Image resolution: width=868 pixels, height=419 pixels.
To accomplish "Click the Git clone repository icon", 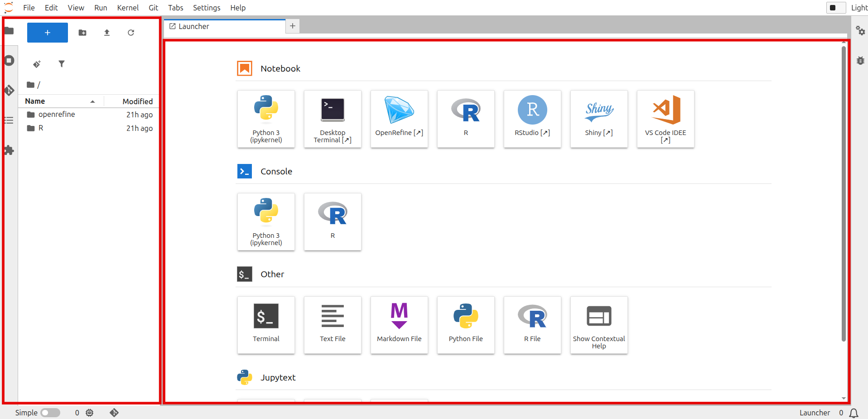I will (x=37, y=64).
